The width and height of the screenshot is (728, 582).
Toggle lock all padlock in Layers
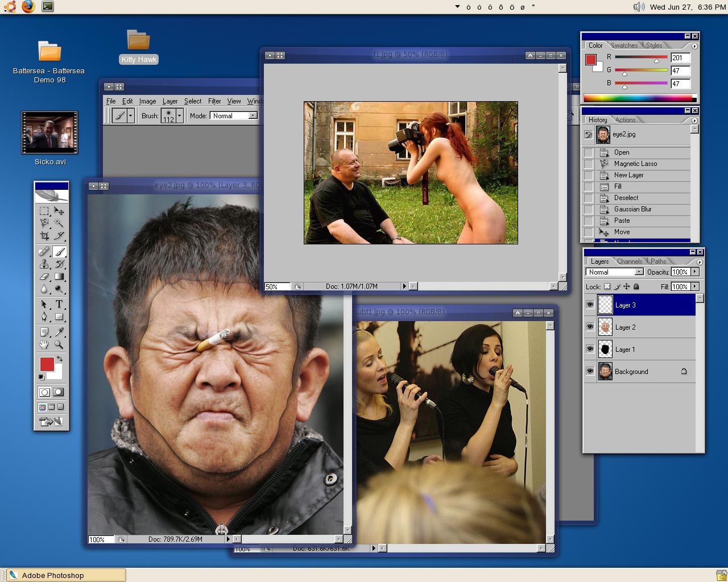636,286
